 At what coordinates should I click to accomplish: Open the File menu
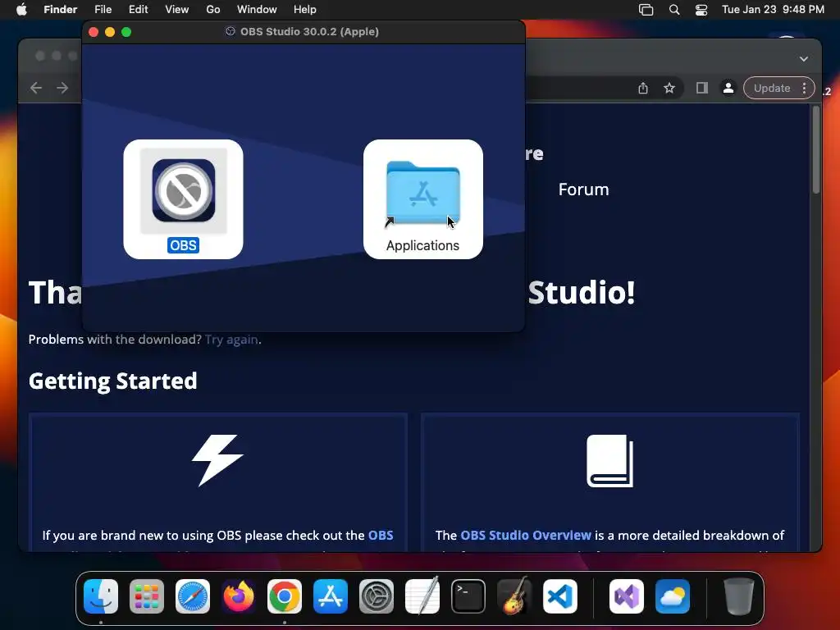[103, 10]
